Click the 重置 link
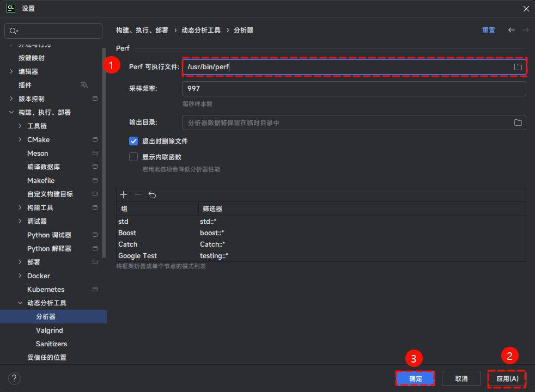Image resolution: width=535 pixels, height=392 pixels. tap(488, 30)
